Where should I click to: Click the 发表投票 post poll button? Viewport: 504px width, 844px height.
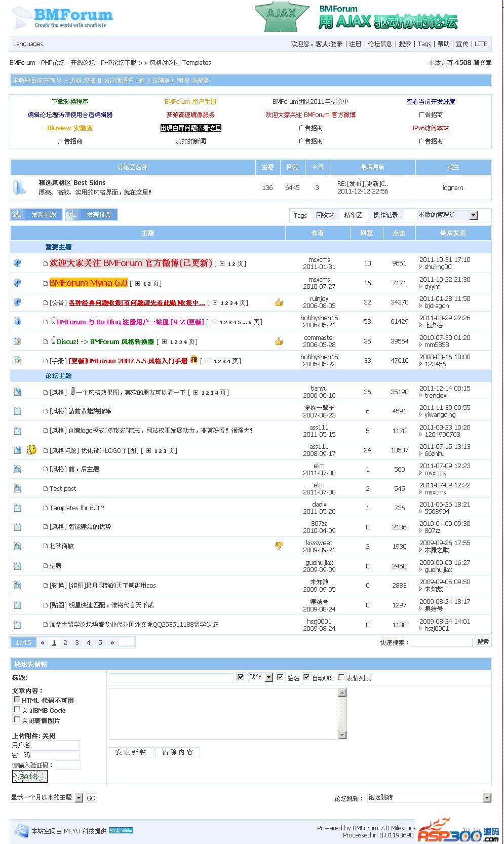91,215
